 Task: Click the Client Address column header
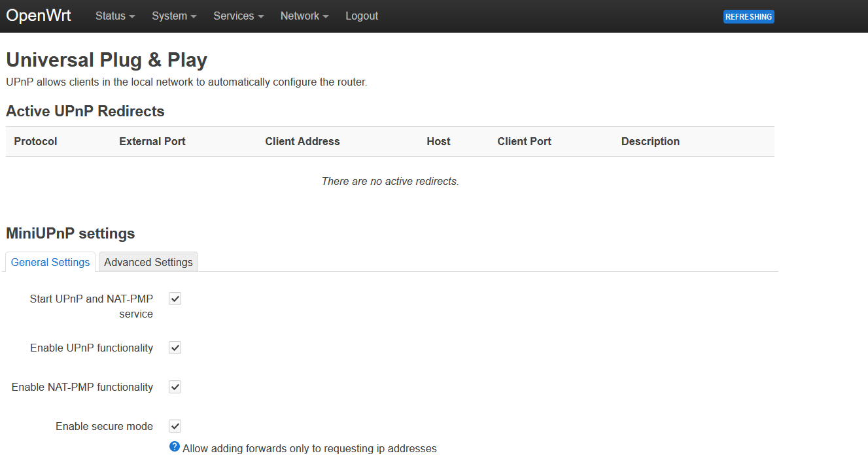click(x=302, y=141)
